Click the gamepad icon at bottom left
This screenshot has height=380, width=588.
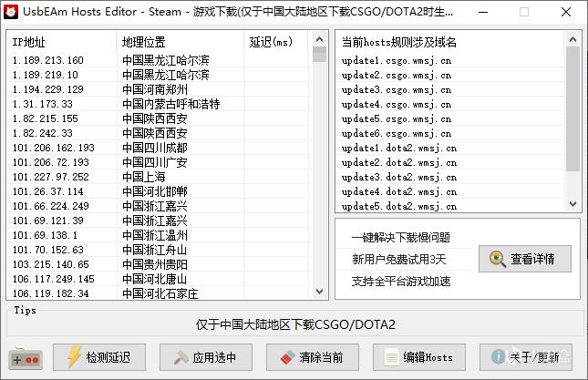(x=26, y=357)
